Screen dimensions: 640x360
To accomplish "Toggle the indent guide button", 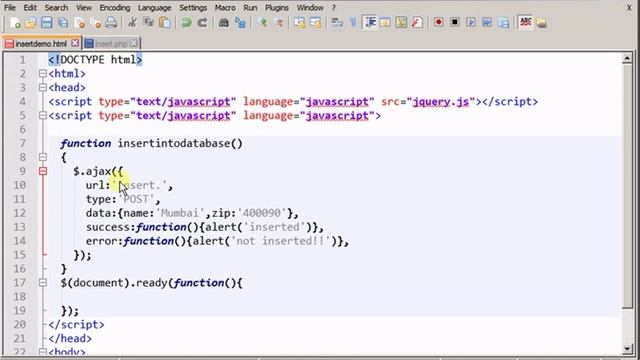I will pyautogui.click(x=370, y=22).
